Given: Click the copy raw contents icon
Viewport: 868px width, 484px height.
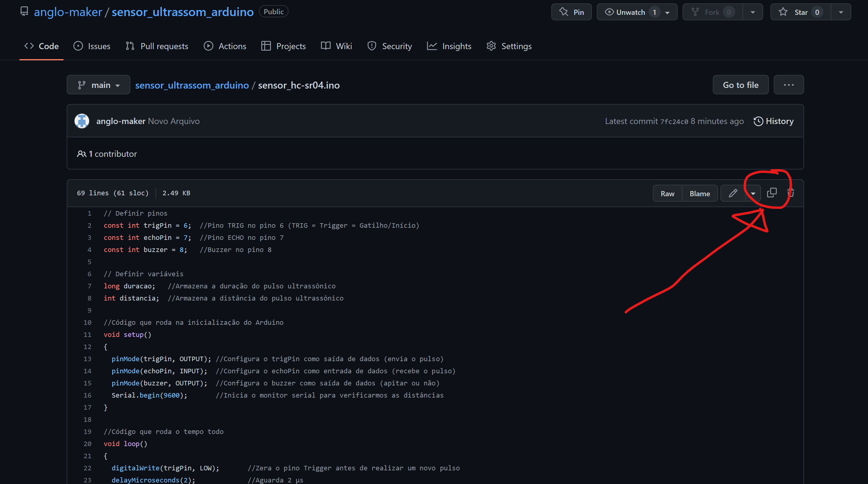Looking at the screenshot, I should click(x=772, y=193).
